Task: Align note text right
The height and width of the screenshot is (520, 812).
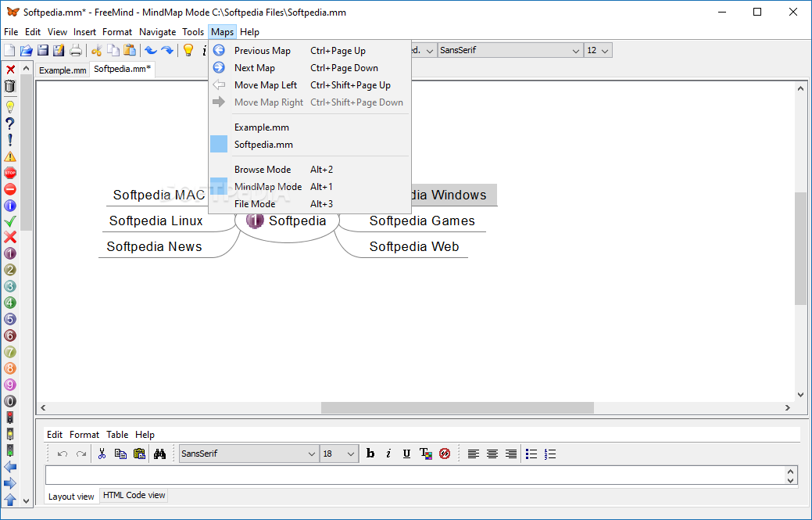Action: pos(510,454)
